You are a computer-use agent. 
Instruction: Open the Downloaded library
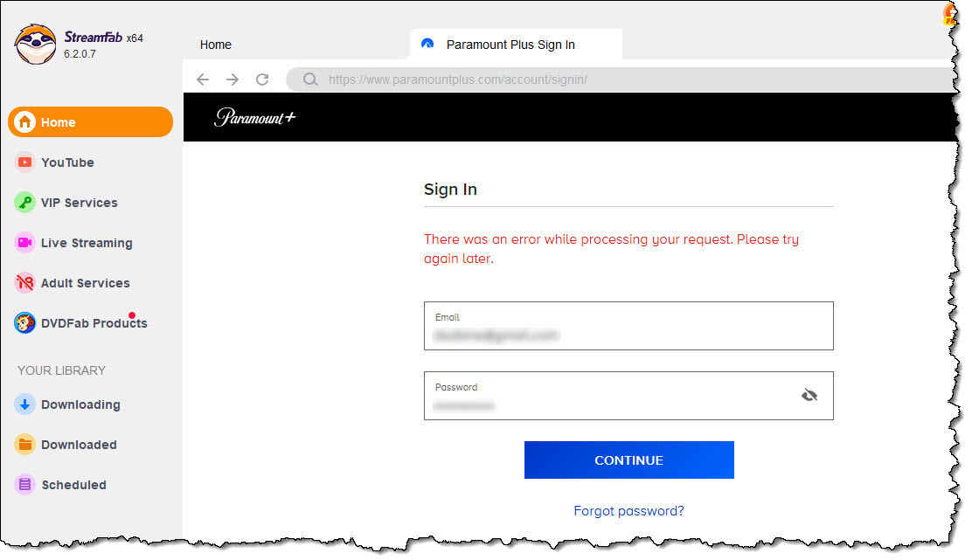[78, 445]
